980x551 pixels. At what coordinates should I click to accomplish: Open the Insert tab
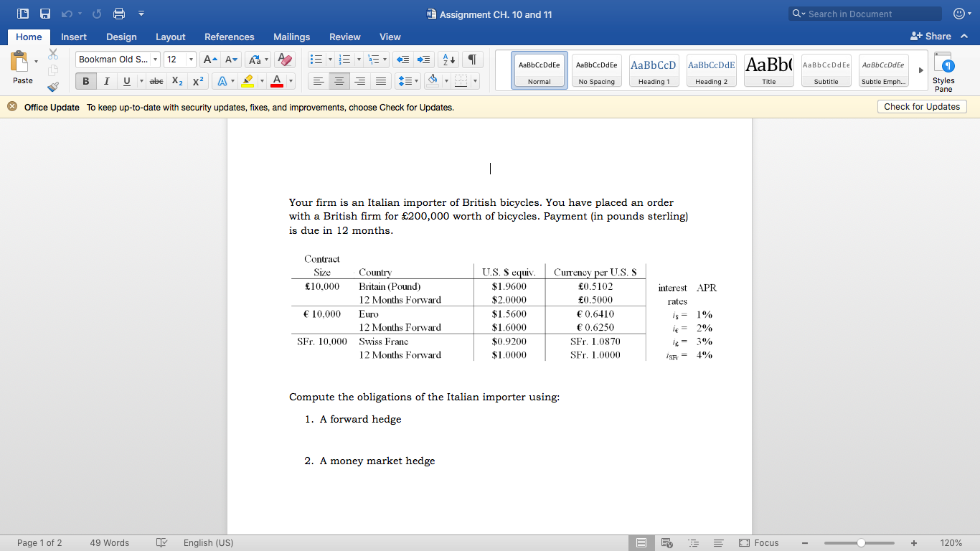[74, 37]
